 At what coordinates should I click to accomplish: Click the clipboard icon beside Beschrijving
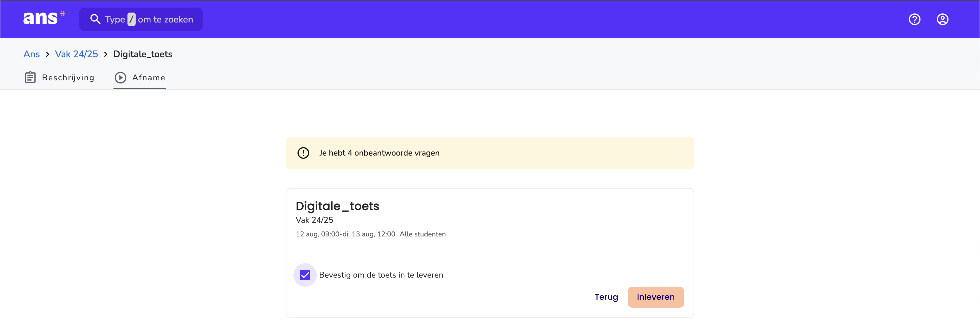point(30,77)
